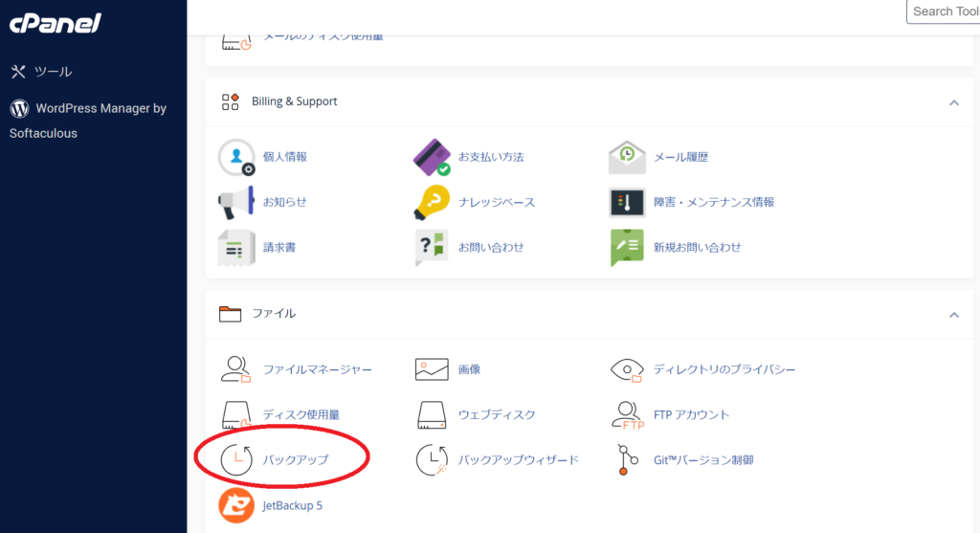Click the Git バージョン制御 branch icon
Image resolution: width=980 pixels, height=533 pixels.
point(627,460)
